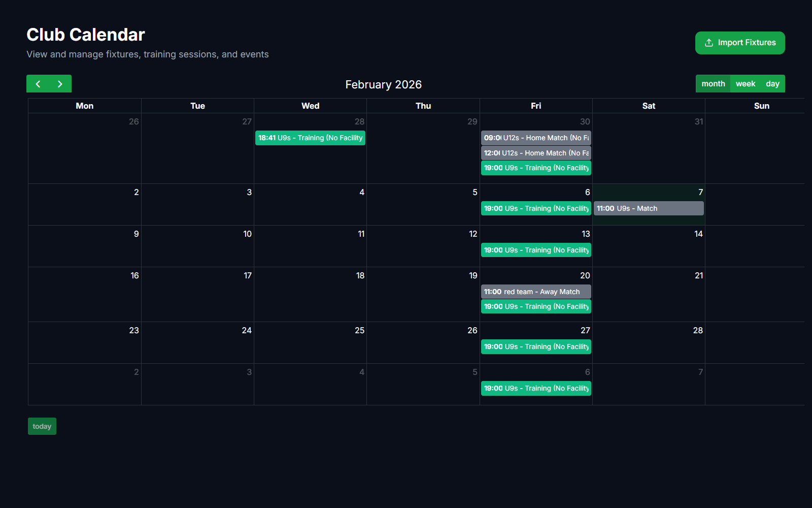Screen dimensions: 812x508
Task: Open the 18:41 U9s Training event
Action: click(310, 138)
